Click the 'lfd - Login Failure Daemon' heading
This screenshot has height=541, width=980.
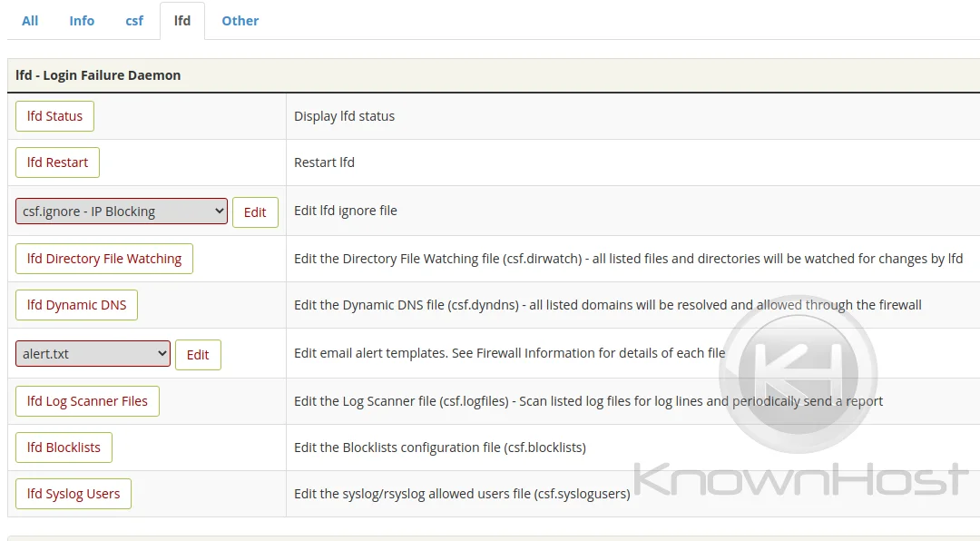[98, 75]
